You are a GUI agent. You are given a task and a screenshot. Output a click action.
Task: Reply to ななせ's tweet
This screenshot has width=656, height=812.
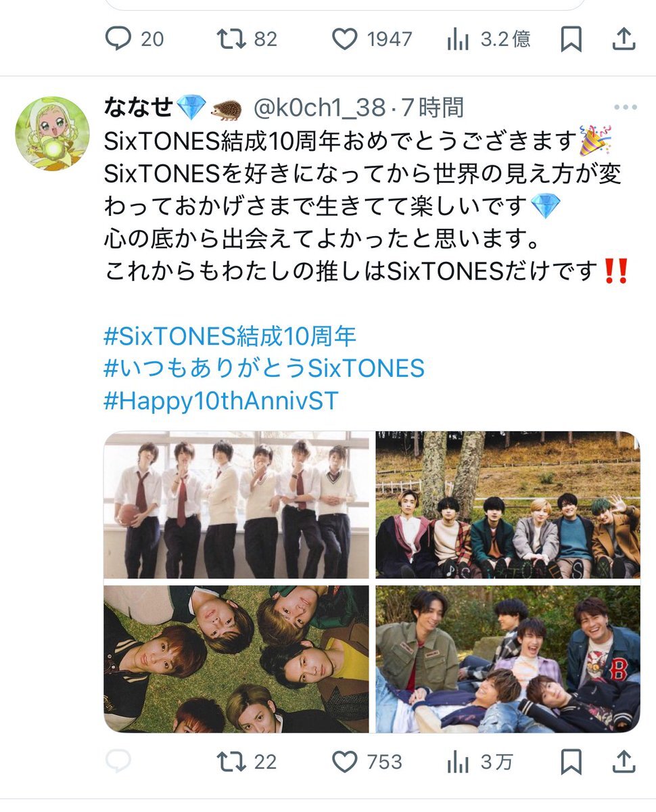pos(118,762)
